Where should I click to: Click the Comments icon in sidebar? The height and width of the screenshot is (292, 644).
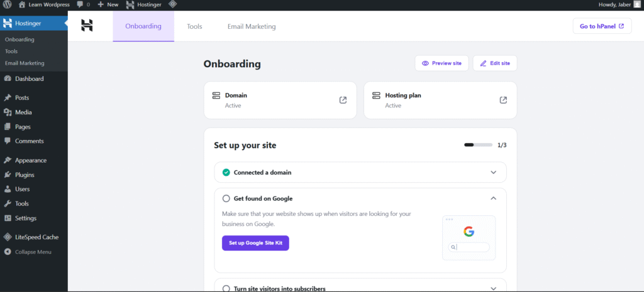[8, 141]
